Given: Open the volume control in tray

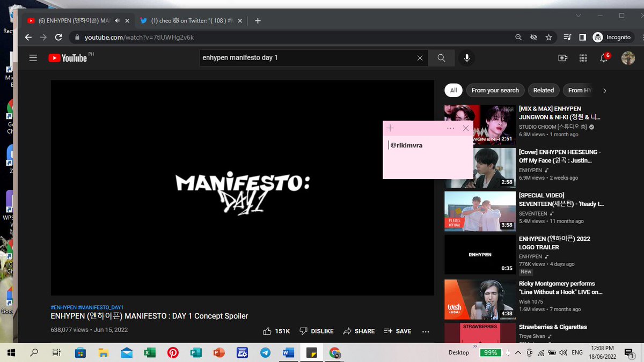Looking at the screenshot, I should [562, 353].
